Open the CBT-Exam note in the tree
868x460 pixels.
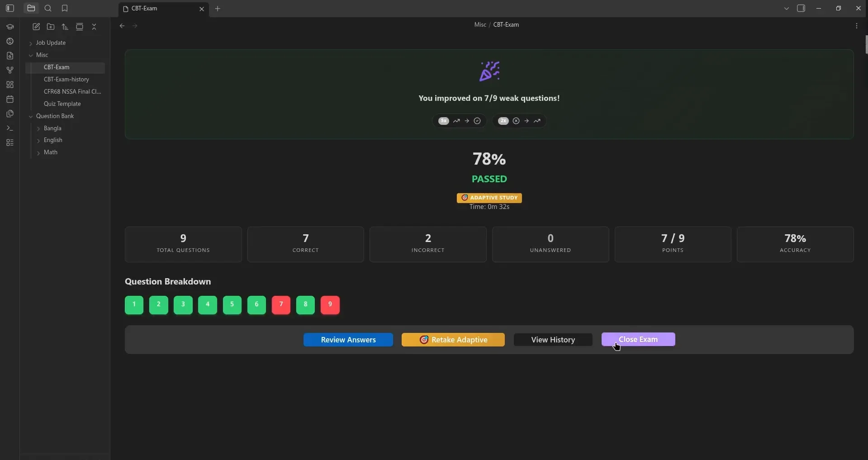[65, 67]
